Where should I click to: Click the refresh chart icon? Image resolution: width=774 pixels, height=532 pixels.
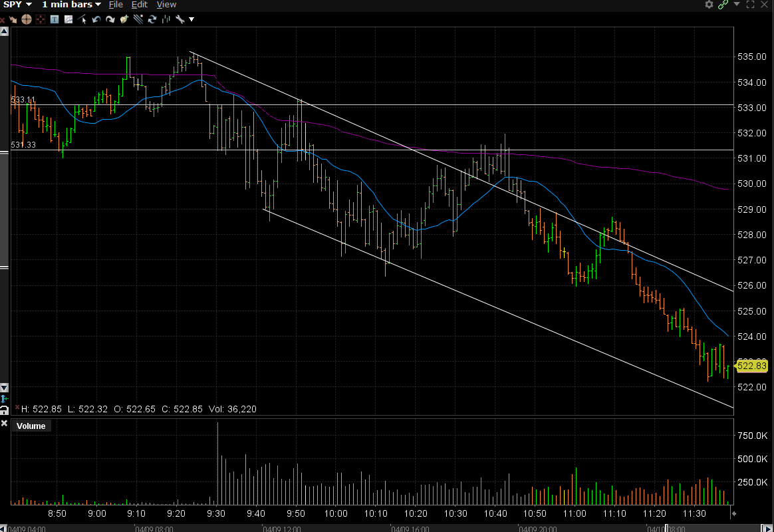point(152,19)
